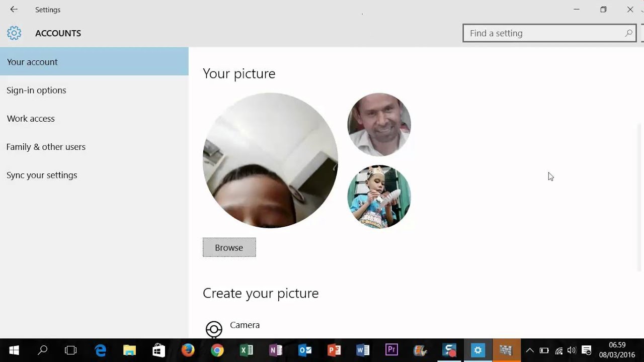Open Family & other users
644x362 pixels.
(94, 147)
